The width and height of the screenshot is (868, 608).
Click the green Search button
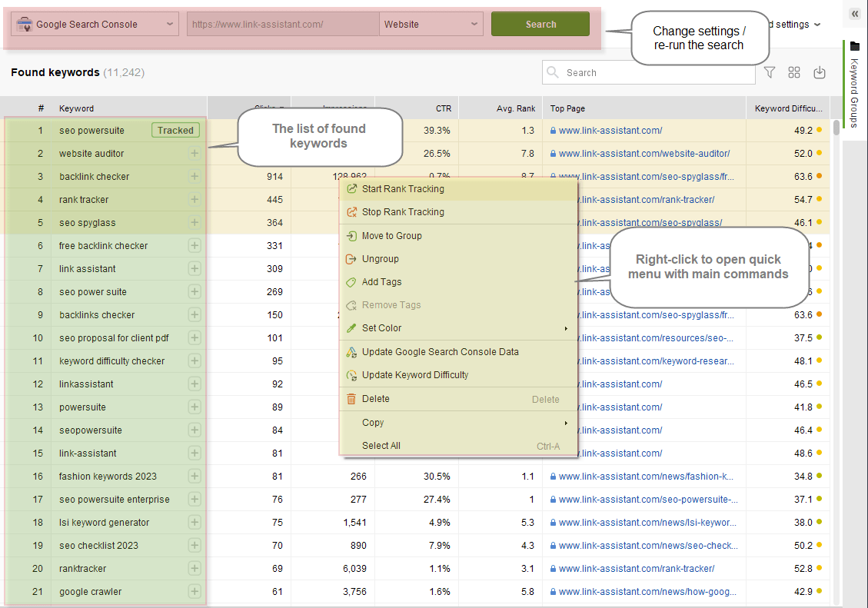pyautogui.click(x=540, y=25)
